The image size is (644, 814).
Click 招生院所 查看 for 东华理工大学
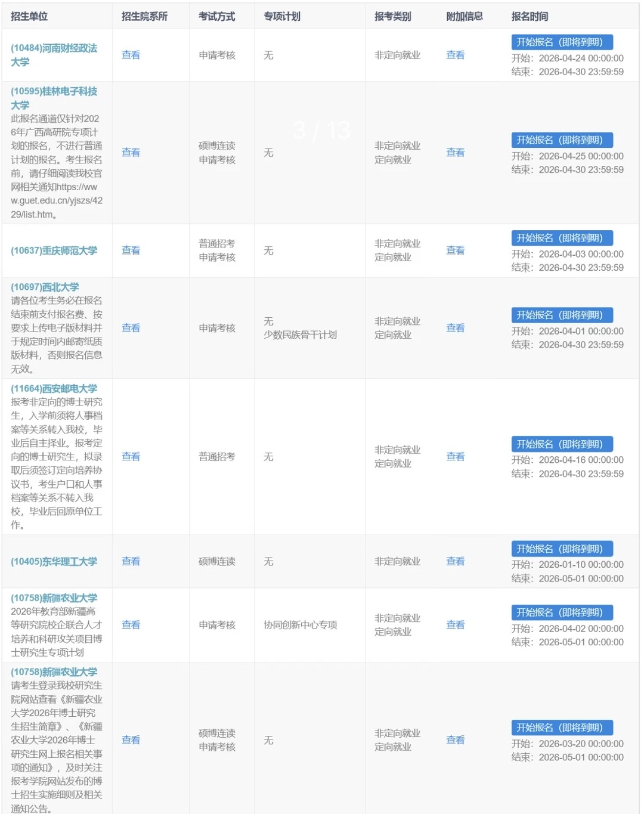point(131,561)
